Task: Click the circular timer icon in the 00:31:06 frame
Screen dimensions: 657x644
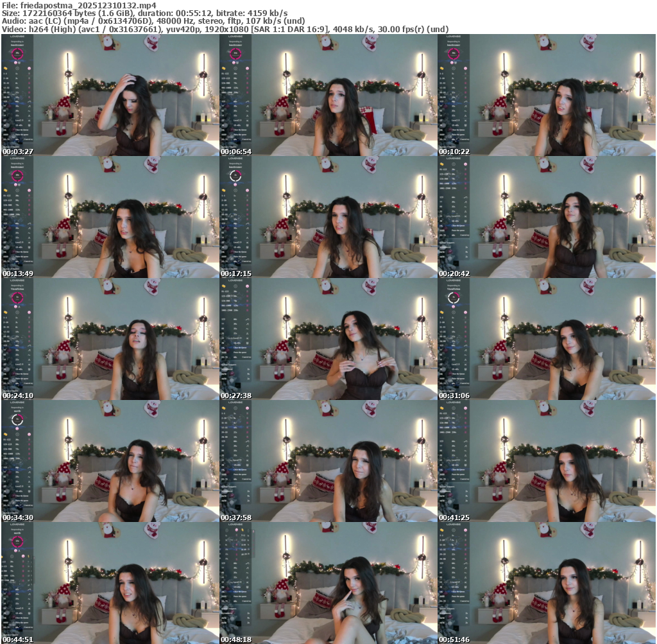Action: click(x=454, y=297)
